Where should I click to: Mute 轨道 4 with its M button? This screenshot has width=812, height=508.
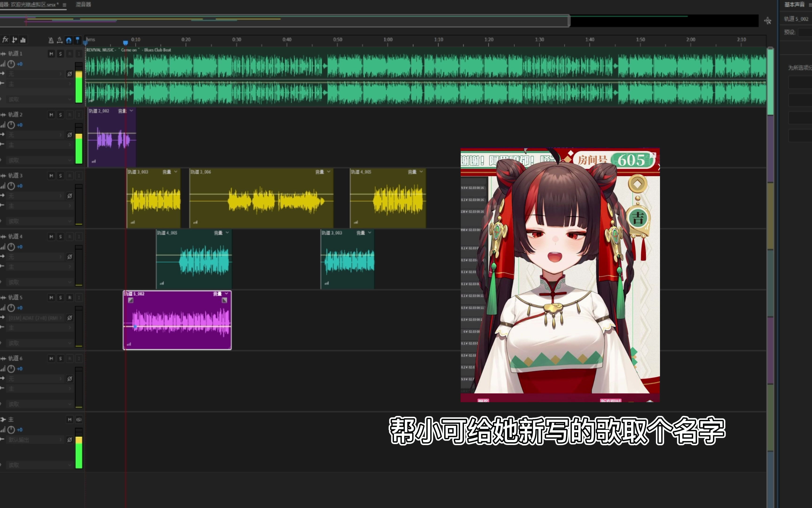tap(51, 237)
